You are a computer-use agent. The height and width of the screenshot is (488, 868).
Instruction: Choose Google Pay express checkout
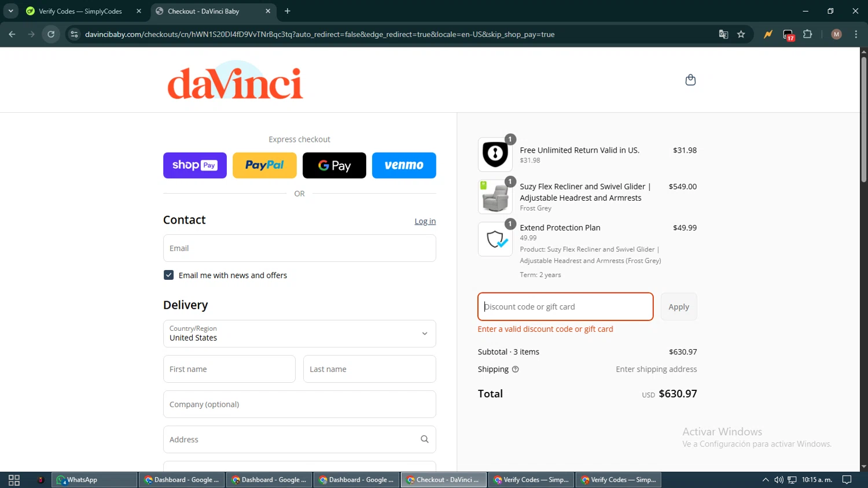tap(334, 165)
